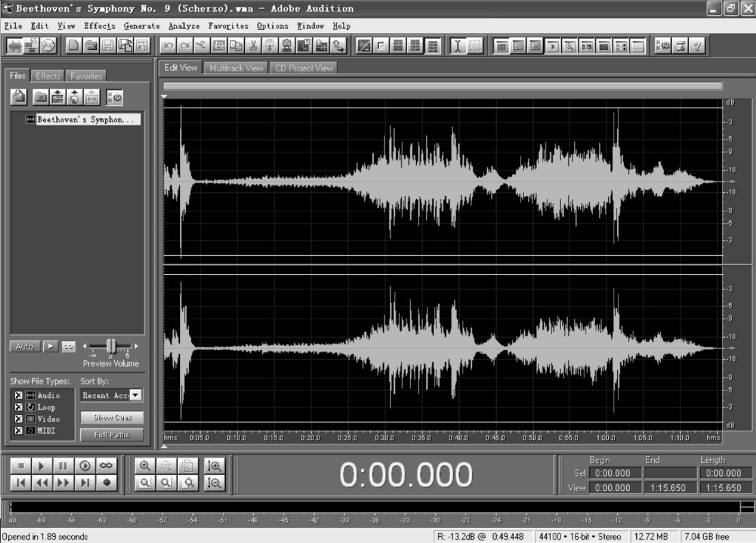Click the Save floppy disk icon

click(108, 46)
